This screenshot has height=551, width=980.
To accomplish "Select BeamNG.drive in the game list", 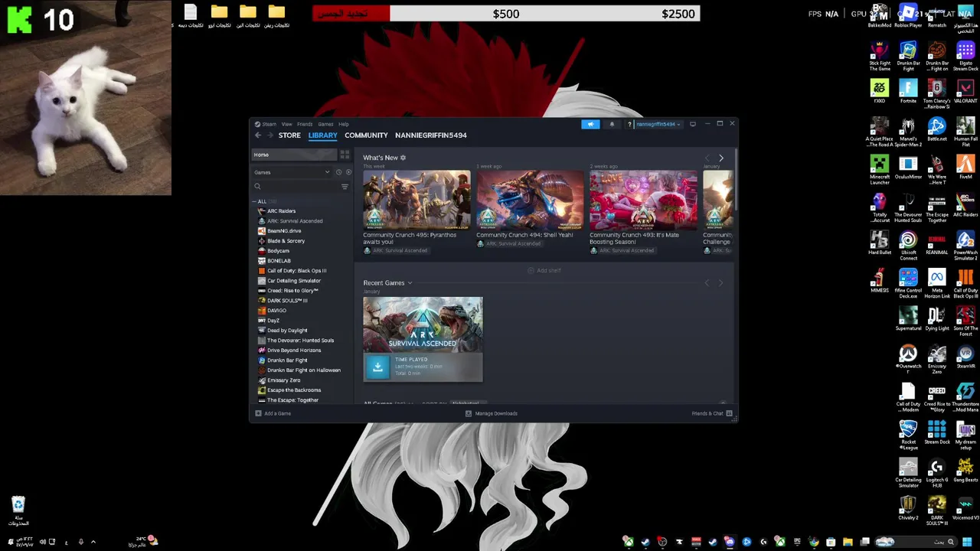I will pos(284,231).
